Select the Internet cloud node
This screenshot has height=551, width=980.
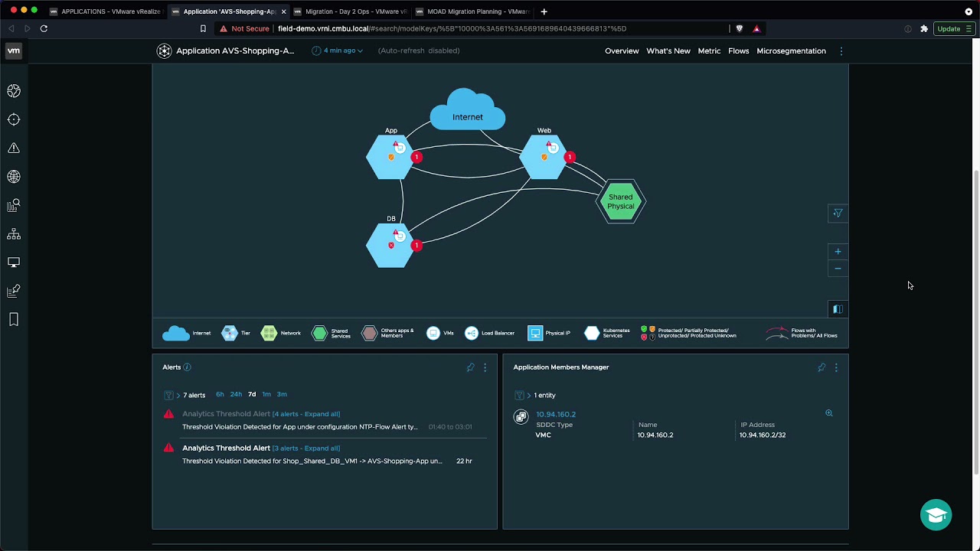tap(467, 110)
